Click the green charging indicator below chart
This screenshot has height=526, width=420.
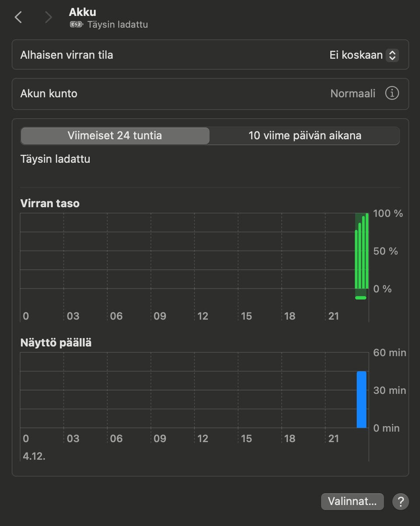point(360,298)
